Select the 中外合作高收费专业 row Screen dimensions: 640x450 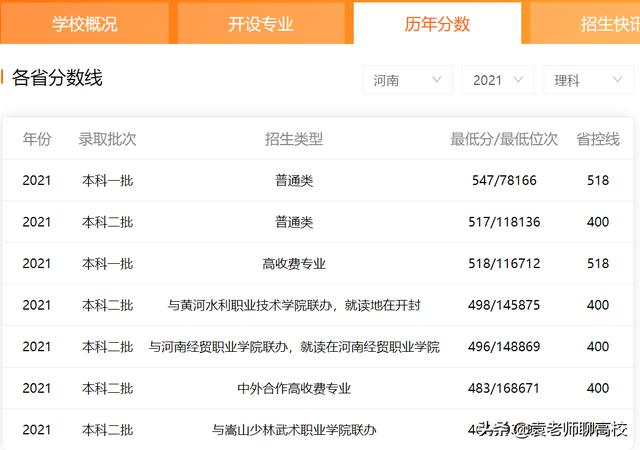[294, 388]
